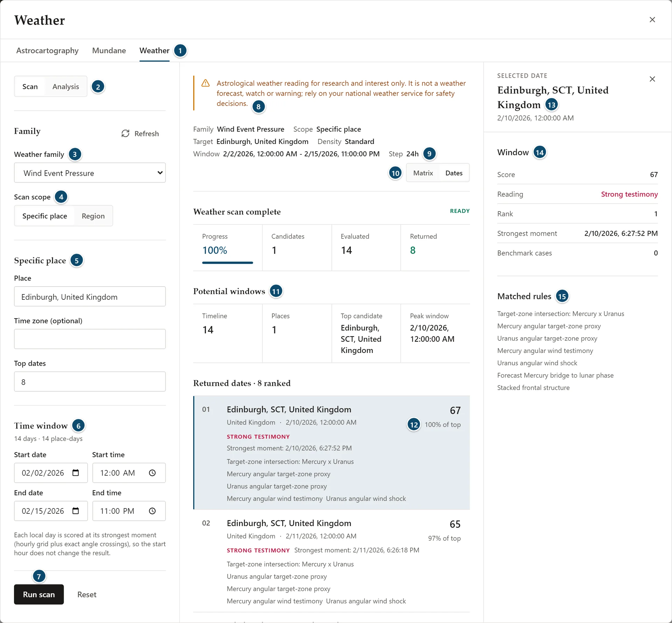Image resolution: width=672 pixels, height=623 pixels.
Task: Click Strongest moment value 2/10/2026, 6:27:52 PM in Window panel
Action: (x=621, y=233)
